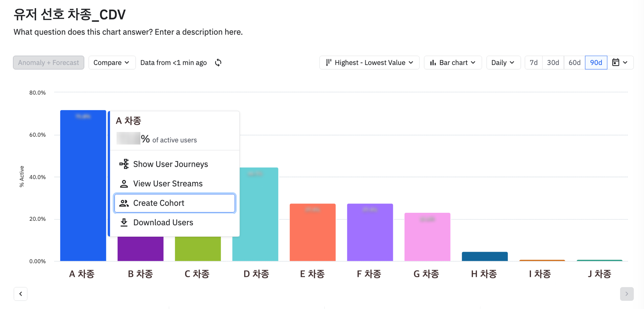Screen dimensions: 644x309
Task: Click the Create Cohort people icon
Action: click(124, 203)
